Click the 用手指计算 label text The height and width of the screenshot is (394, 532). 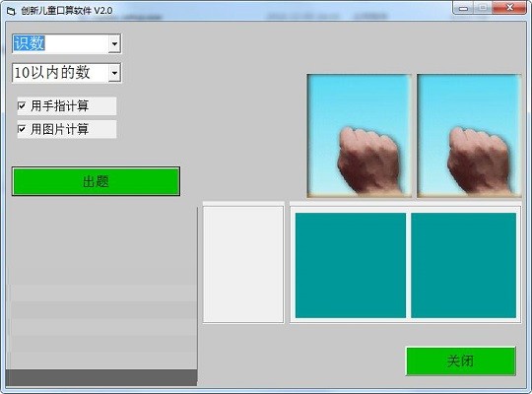(60, 105)
